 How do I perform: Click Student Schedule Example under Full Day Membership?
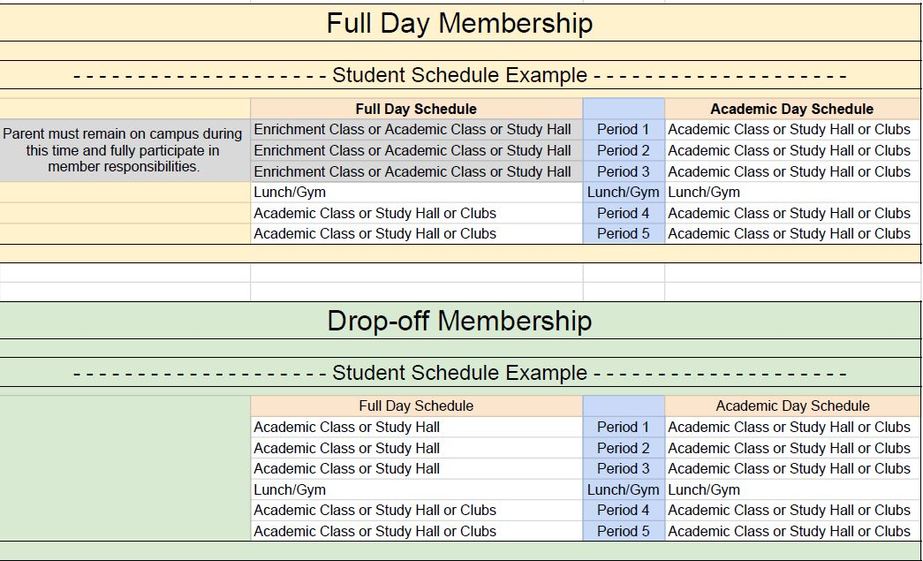point(460,75)
